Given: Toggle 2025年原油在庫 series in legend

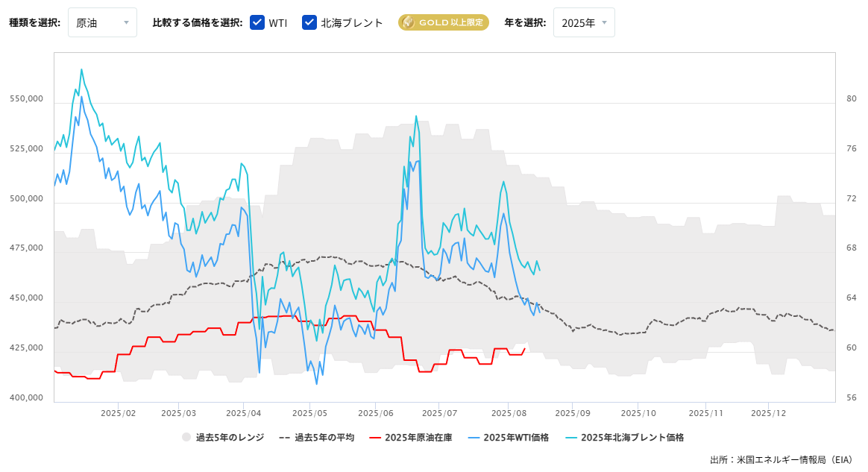Looking at the screenshot, I should tap(411, 438).
